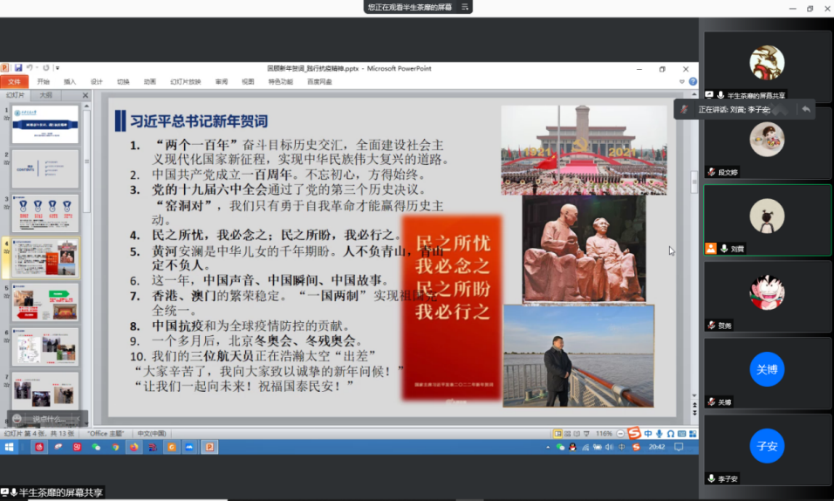Open the 幻灯片放映 (Slide Show) ribbon tab

pos(185,81)
